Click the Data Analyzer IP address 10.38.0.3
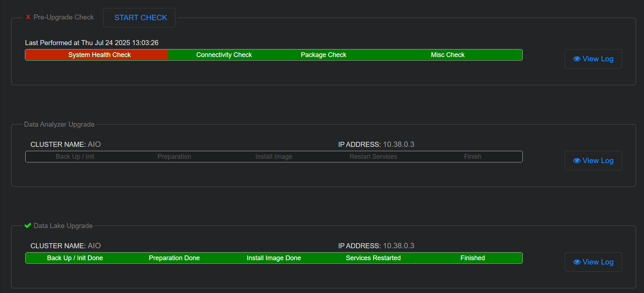Image resolution: width=644 pixels, height=293 pixels. (x=399, y=144)
